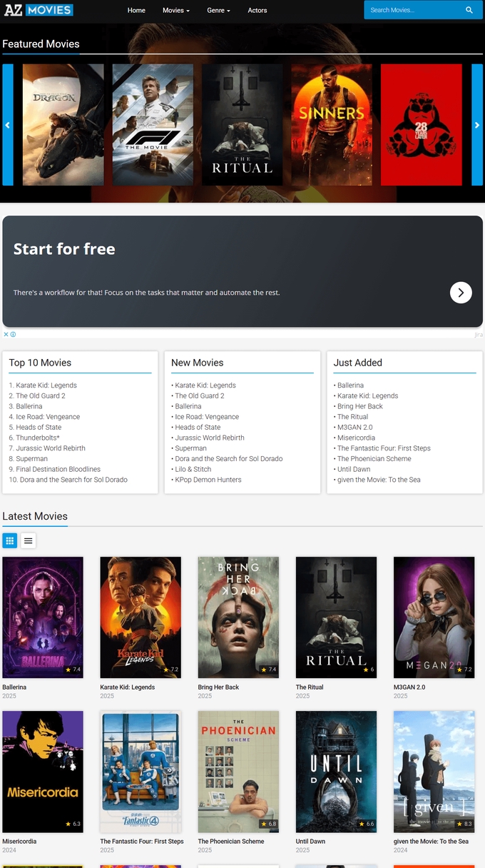Click the ad's round arrow button

click(461, 292)
